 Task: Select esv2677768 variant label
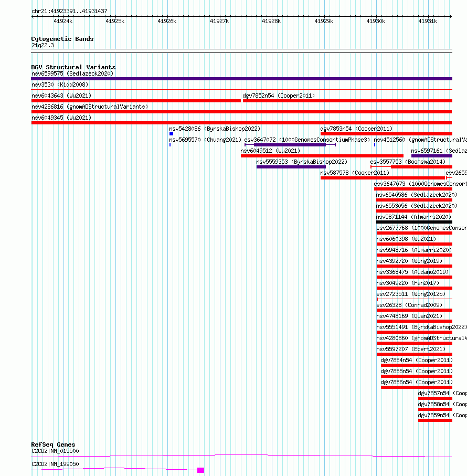[x=421, y=228]
